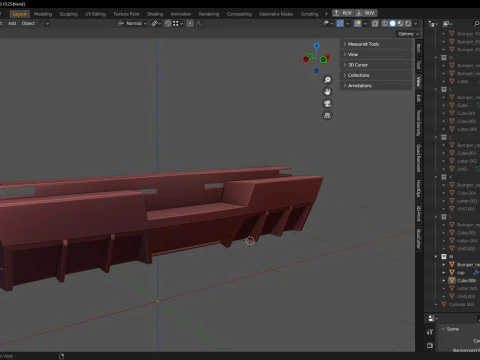Open the viewport Options dropdown
Viewport: 480px width, 360px height.
pyautogui.click(x=408, y=34)
